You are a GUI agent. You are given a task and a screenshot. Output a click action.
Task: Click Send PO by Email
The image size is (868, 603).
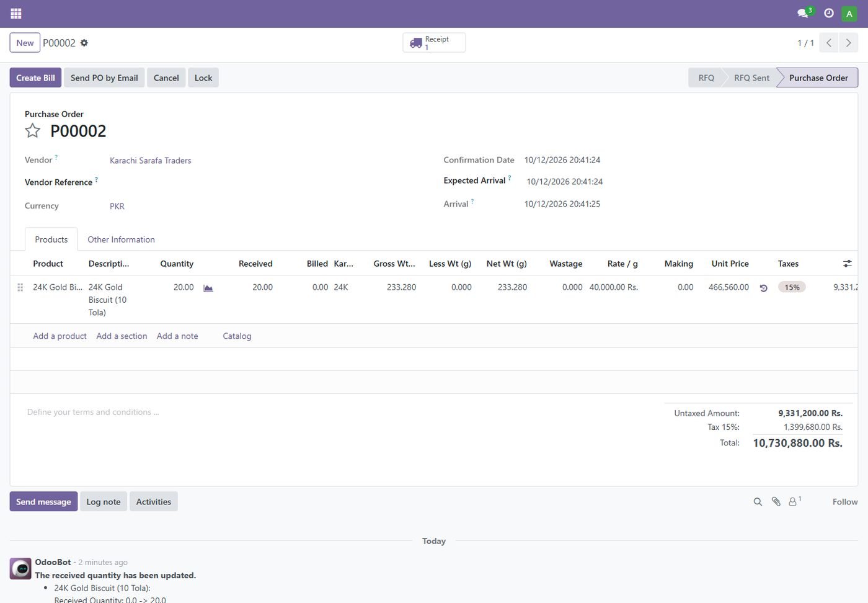[104, 78]
